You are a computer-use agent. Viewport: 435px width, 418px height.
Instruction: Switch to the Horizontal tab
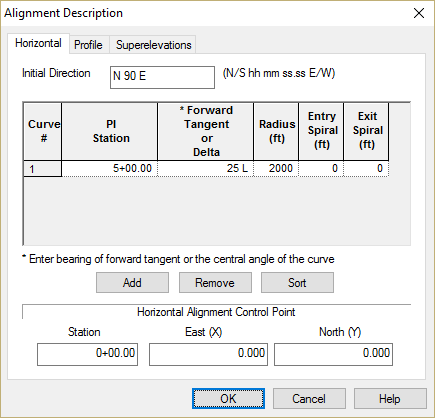pyautogui.click(x=38, y=43)
